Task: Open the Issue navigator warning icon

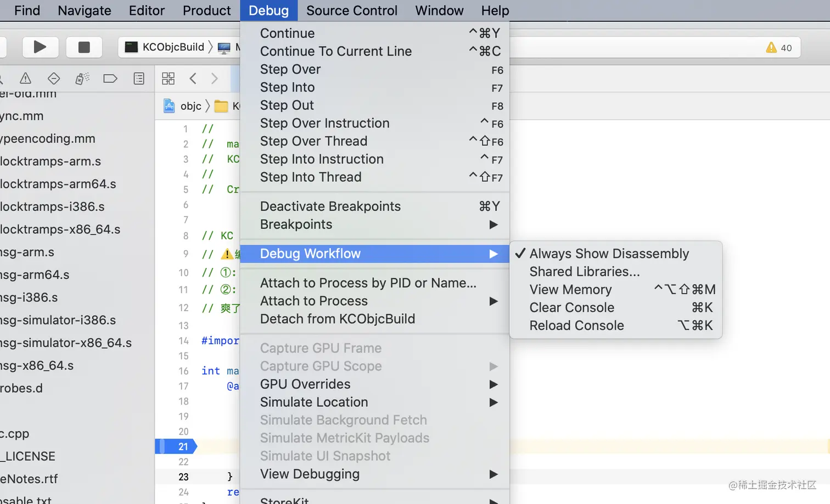Action: point(25,79)
